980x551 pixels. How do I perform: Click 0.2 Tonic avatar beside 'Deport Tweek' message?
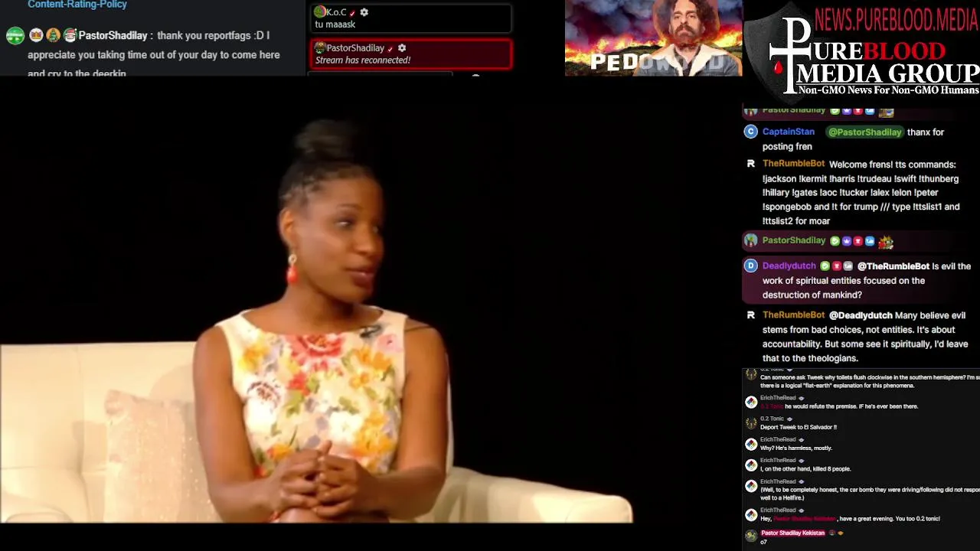751,423
